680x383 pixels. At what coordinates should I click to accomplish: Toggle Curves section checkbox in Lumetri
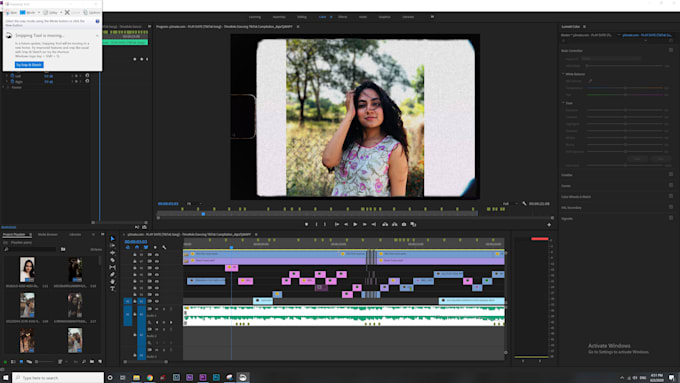click(x=671, y=185)
